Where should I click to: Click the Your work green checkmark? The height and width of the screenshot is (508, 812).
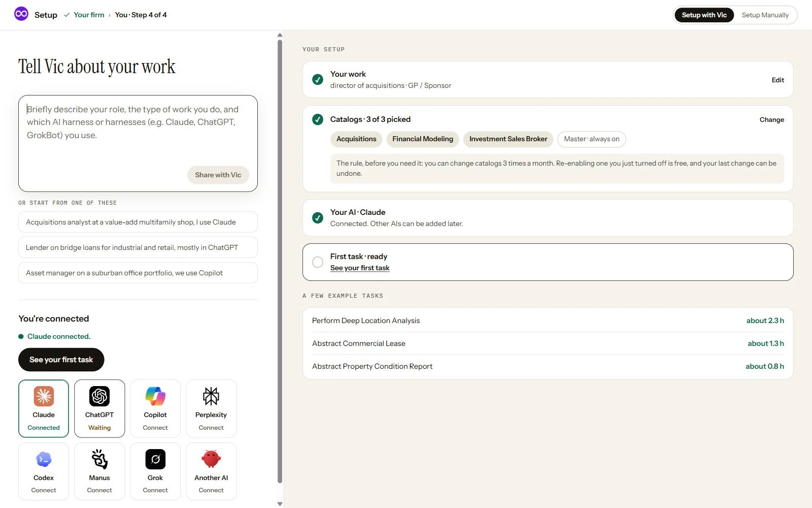(318, 80)
